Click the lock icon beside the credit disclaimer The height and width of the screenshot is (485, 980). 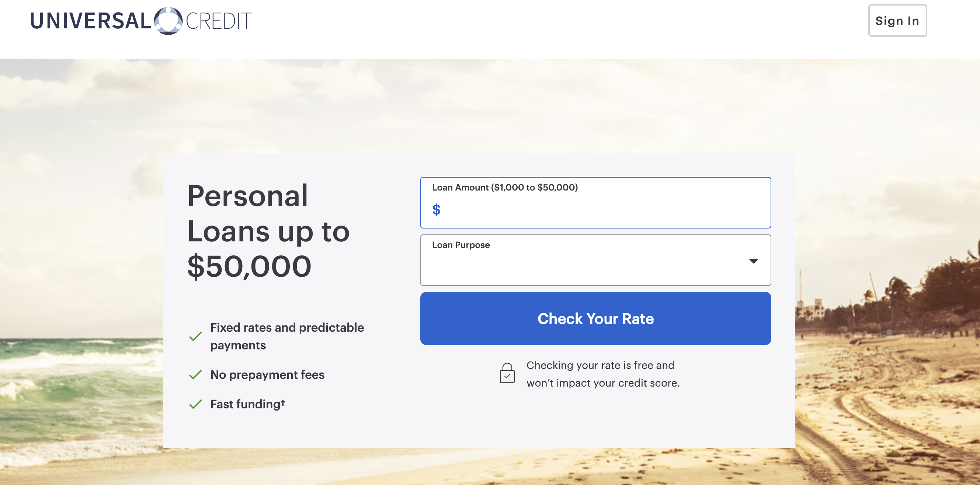pyautogui.click(x=507, y=374)
